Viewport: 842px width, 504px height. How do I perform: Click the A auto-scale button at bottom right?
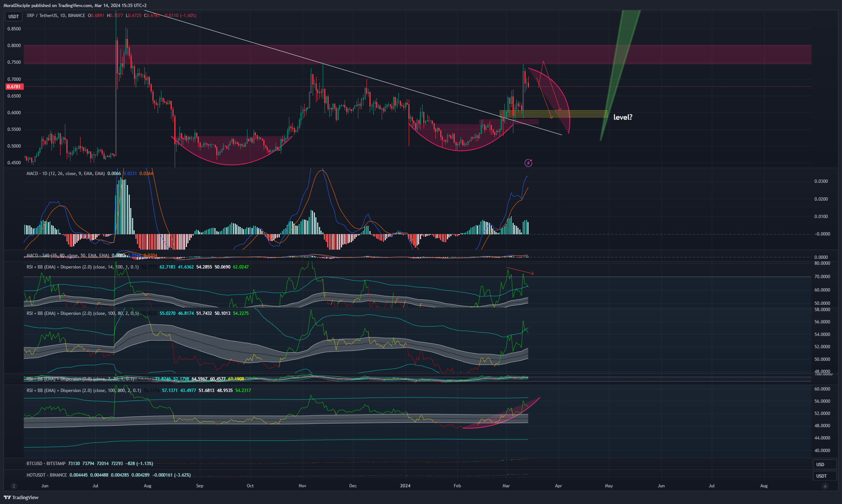[825, 486]
